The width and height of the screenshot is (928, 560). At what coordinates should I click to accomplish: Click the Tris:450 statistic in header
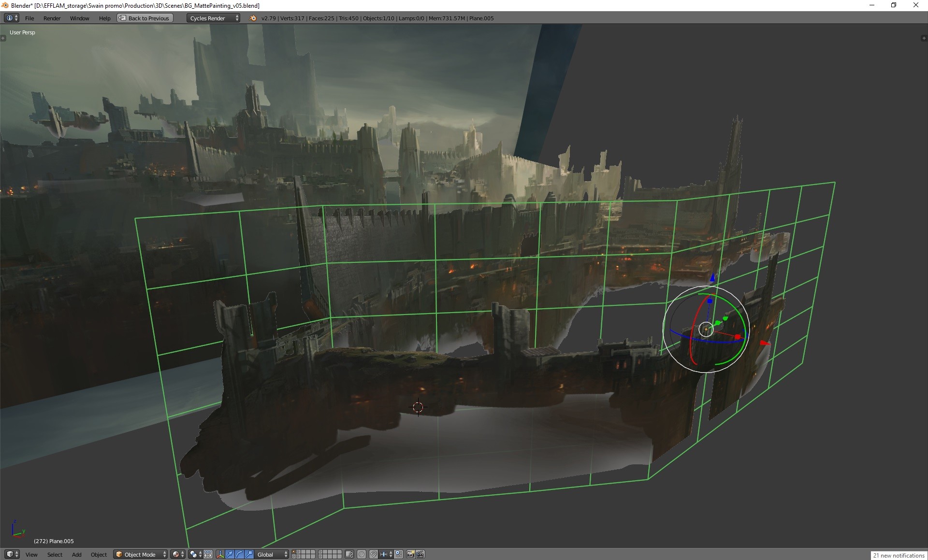(348, 18)
